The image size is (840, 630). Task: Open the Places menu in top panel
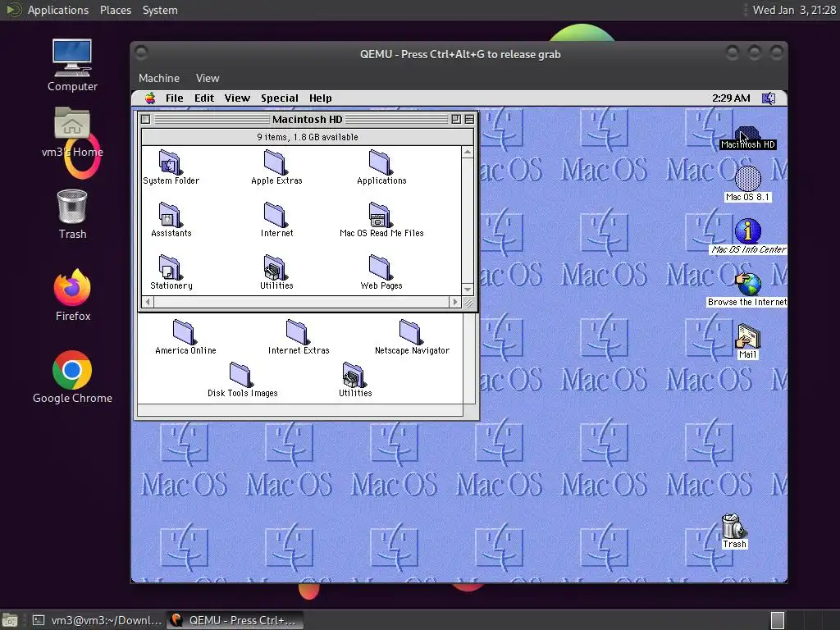(x=115, y=10)
